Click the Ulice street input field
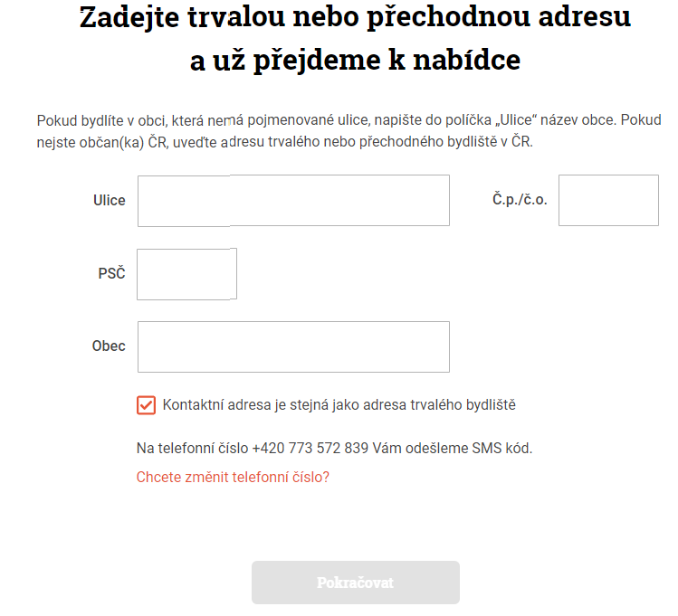 pos(293,201)
